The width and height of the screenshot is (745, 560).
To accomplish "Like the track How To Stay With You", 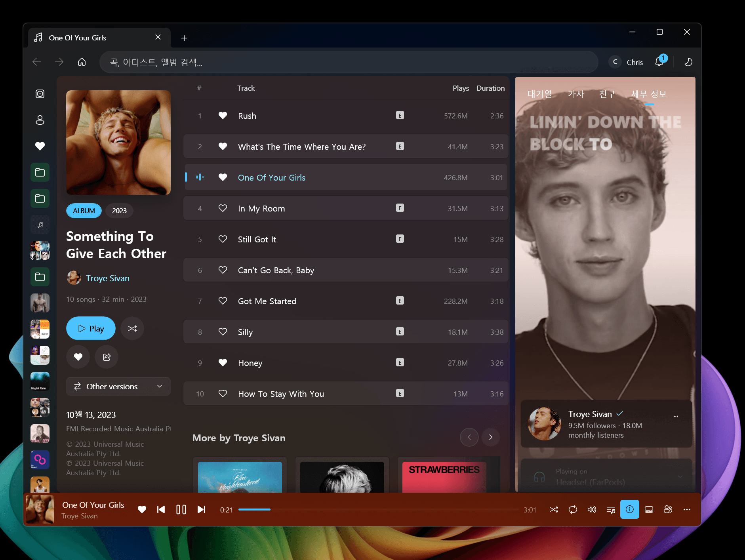I will pos(223,394).
